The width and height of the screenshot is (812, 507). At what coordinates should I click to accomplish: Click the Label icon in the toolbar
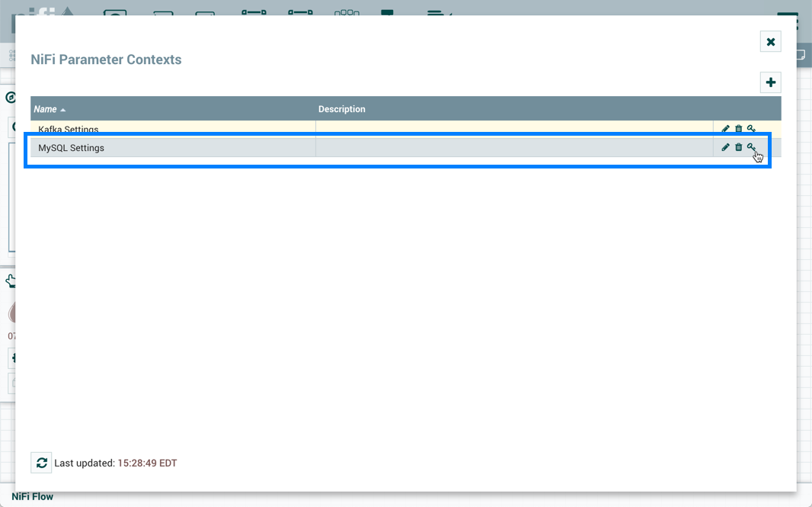click(439, 11)
